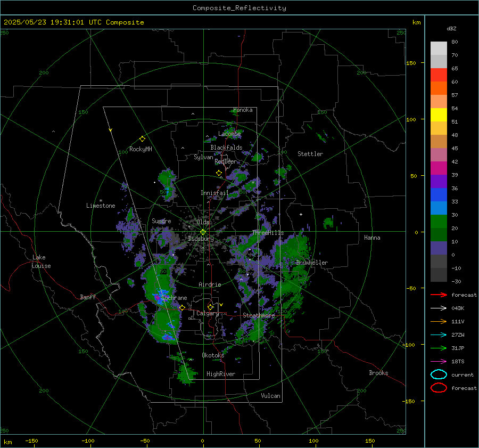Click the 60 dBZ red swatch
The height and width of the screenshot is (448, 479).
click(439, 75)
